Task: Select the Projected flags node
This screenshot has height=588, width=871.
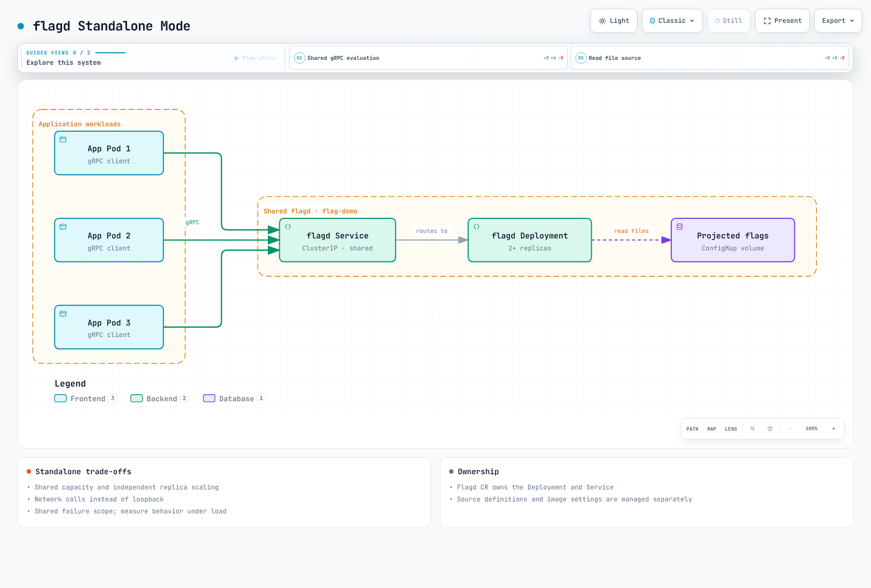Action: click(x=733, y=240)
